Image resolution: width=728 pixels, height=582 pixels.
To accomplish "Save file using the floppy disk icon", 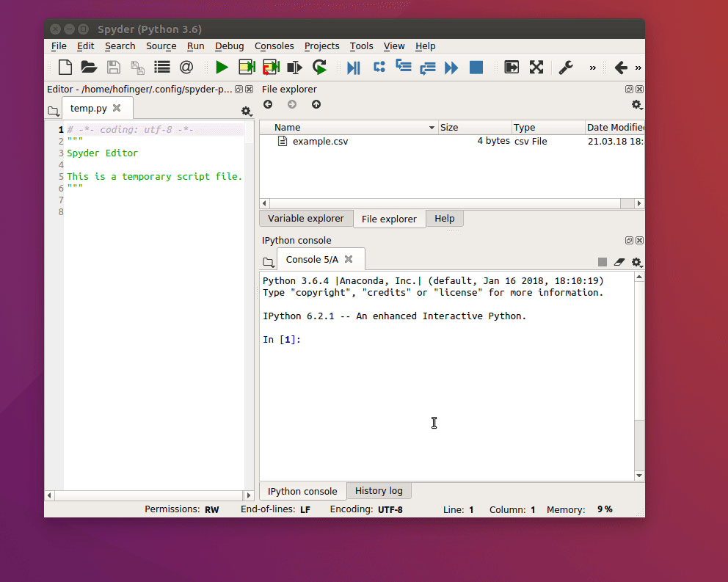I will (x=113, y=68).
